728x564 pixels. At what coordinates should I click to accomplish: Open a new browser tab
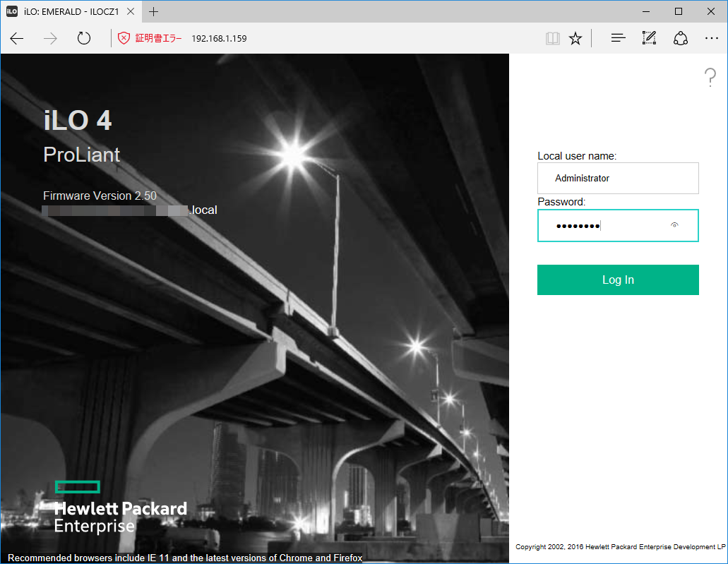153,11
